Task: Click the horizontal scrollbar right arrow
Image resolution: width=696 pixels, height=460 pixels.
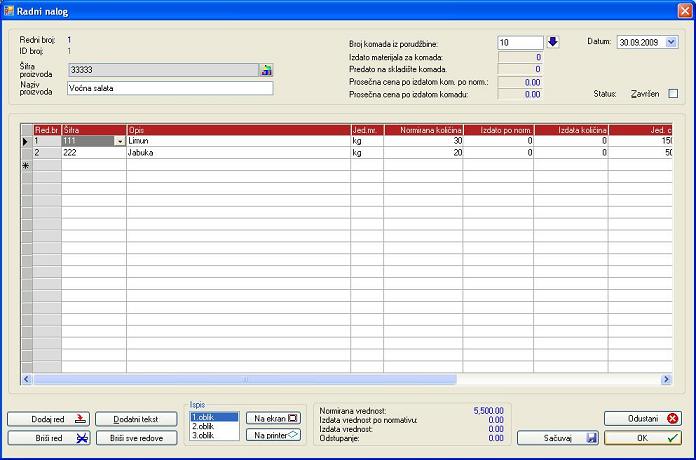Action: pyautogui.click(x=666, y=380)
